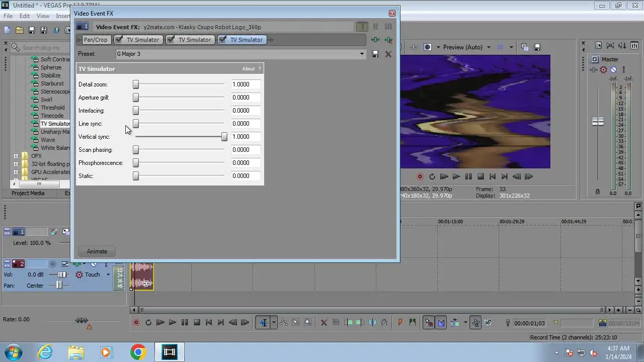
Task: Open the Preset dropdown list
Action: 361,54
